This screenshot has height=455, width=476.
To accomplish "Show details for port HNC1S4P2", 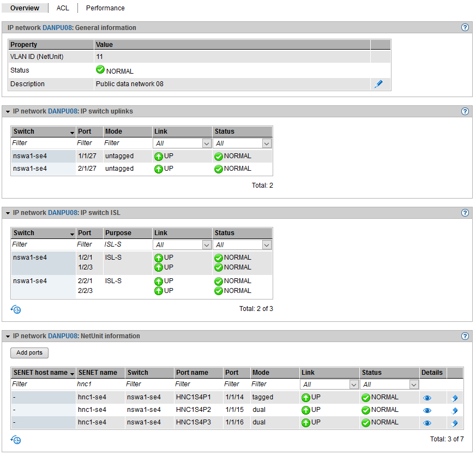I will (427, 410).
